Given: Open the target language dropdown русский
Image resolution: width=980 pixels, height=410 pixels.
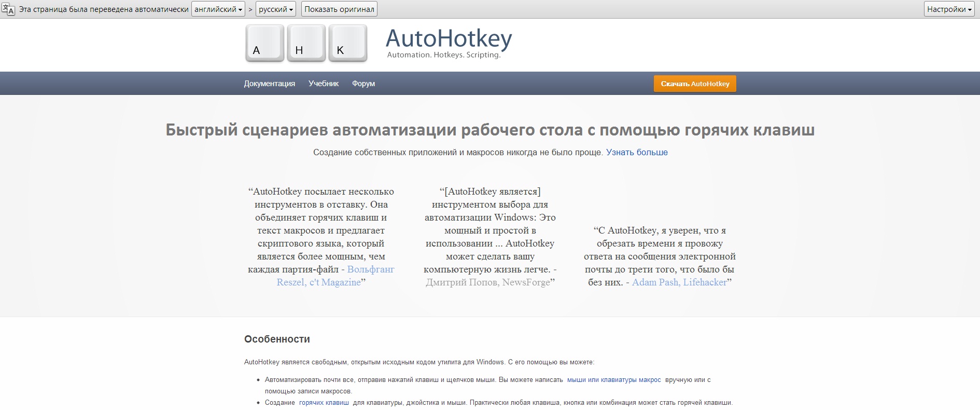Looking at the screenshot, I should click(x=276, y=9).
